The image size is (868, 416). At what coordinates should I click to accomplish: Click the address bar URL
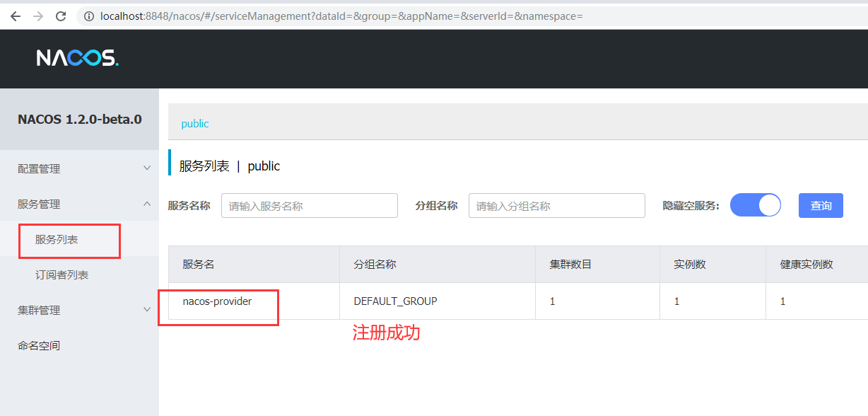coord(341,16)
